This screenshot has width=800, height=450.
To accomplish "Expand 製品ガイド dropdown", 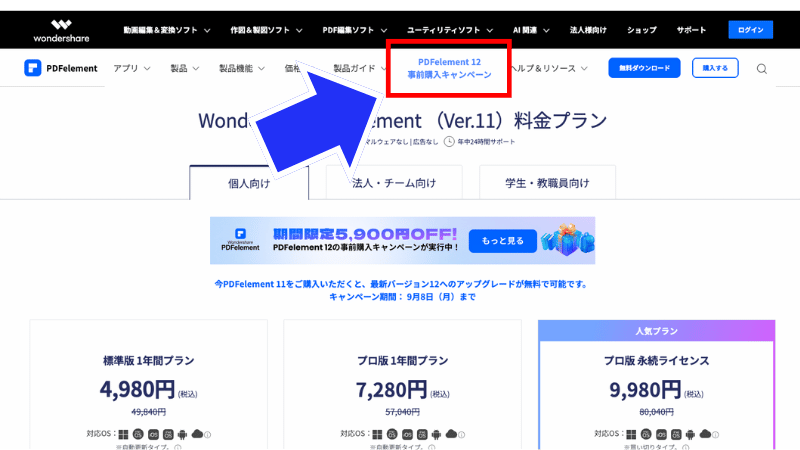I will pos(359,68).
